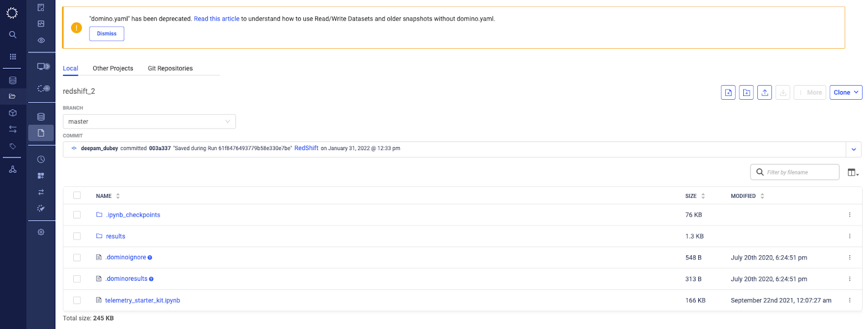This screenshot has height=329, width=868.
Task: Open the kebab menu for .dominoresults row
Action: 850,279
